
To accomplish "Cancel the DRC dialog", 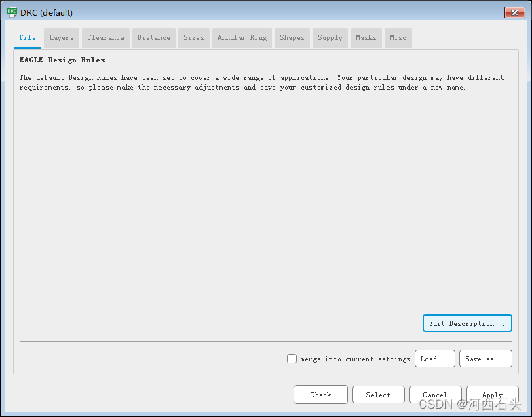I will point(435,395).
